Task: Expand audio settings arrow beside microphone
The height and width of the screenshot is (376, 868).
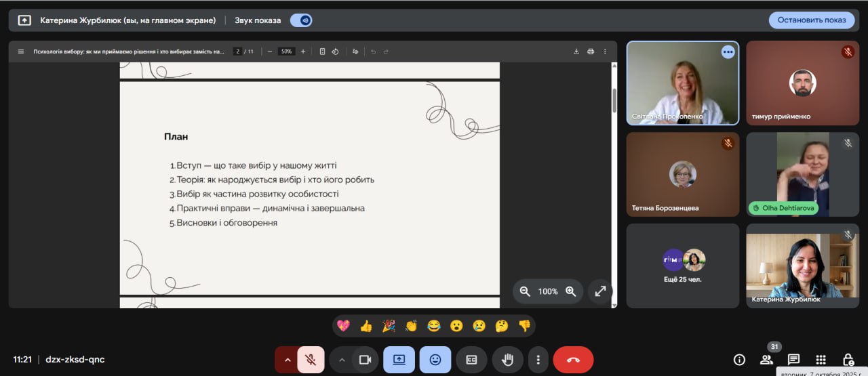Action: [288, 360]
